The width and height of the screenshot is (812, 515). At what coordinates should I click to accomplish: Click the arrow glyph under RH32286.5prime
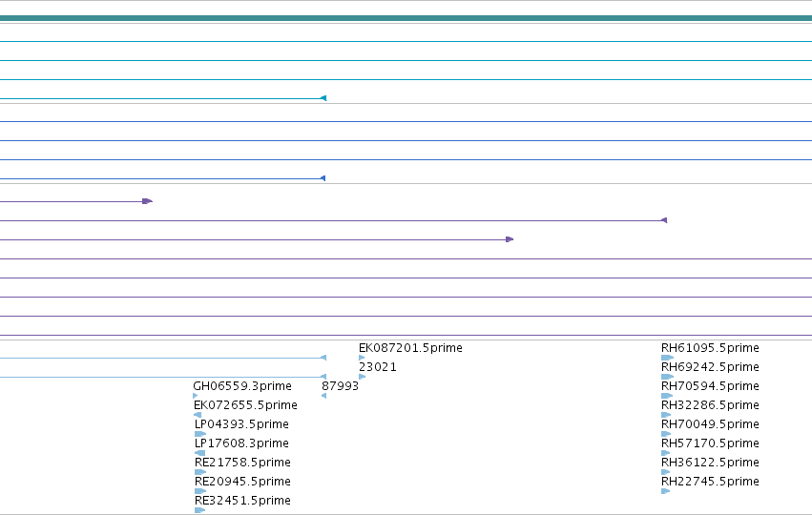pos(666,415)
